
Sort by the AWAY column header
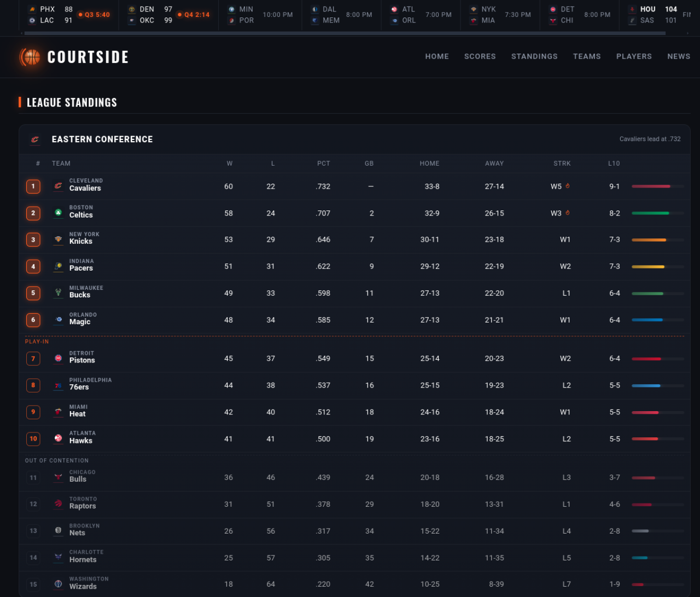click(x=494, y=163)
